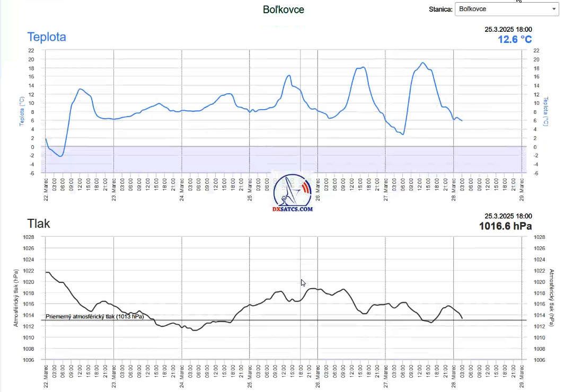Click the 27 March temperature peak
This screenshot has height=392, width=564.
422,63
